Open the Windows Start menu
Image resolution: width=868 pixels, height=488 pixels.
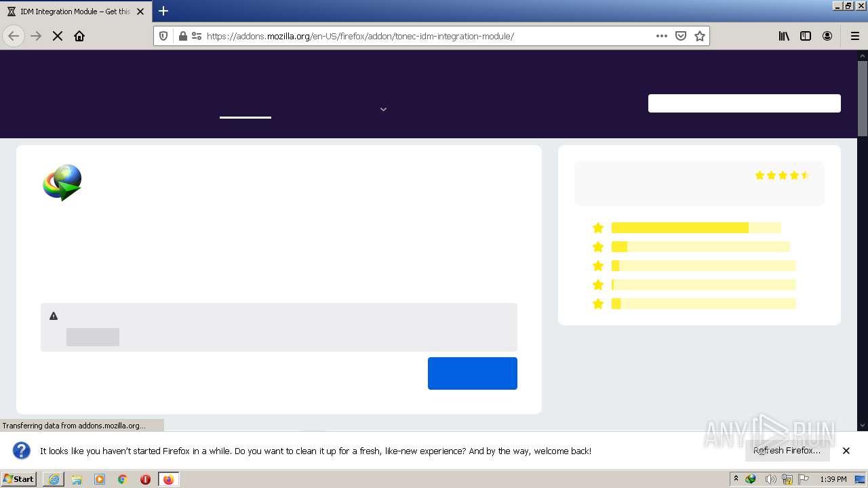[x=19, y=479]
